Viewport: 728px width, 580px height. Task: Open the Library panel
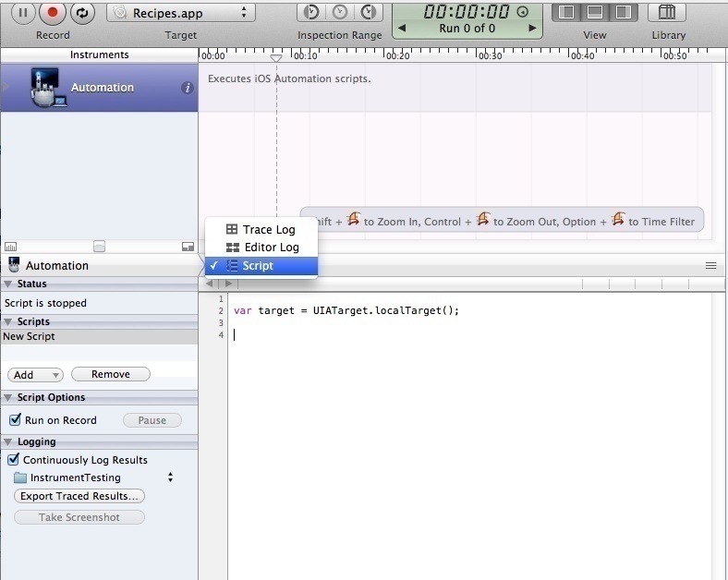pyautogui.click(x=667, y=12)
